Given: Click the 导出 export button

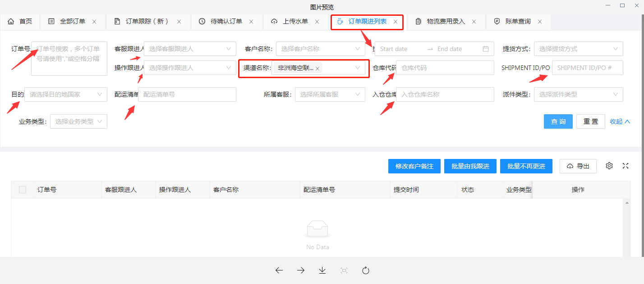Looking at the screenshot, I should click(578, 166).
